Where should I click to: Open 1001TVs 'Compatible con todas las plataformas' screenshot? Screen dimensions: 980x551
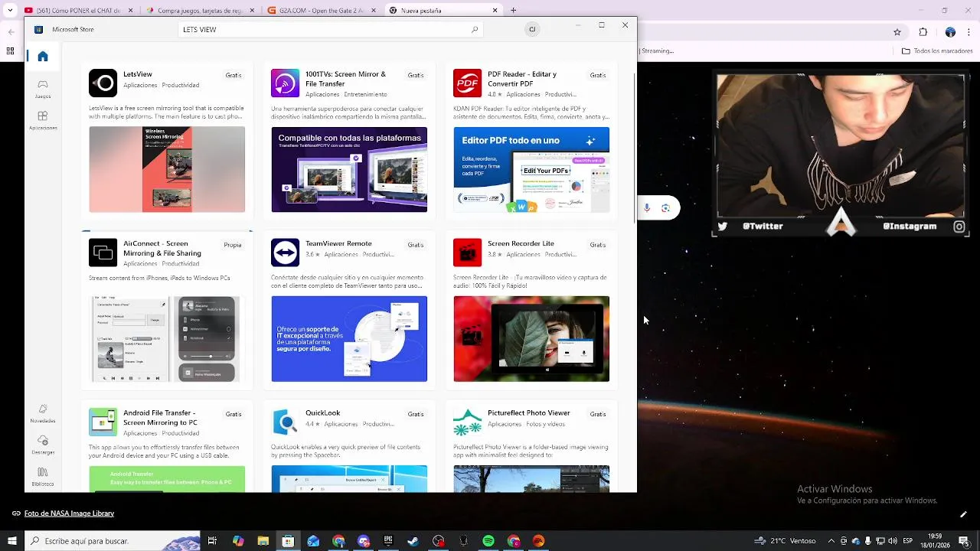(349, 169)
